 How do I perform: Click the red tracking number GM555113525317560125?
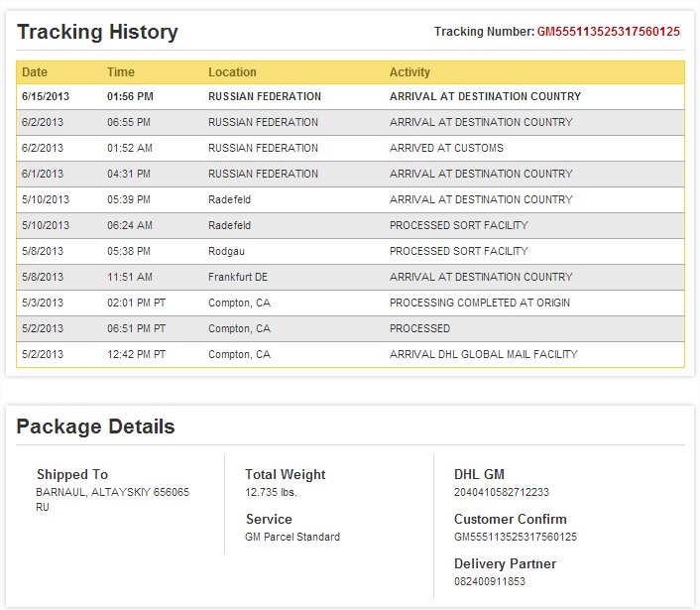click(608, 32)
